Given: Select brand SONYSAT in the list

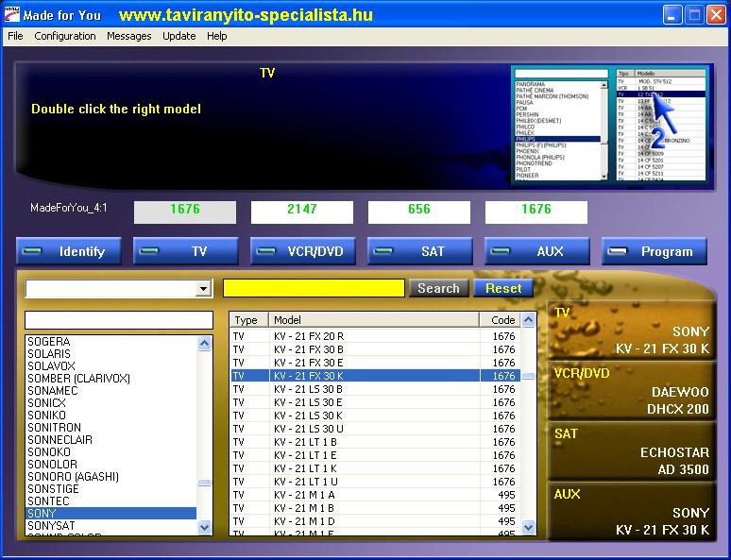Looking at the screenshot, I should coord(110,526).
